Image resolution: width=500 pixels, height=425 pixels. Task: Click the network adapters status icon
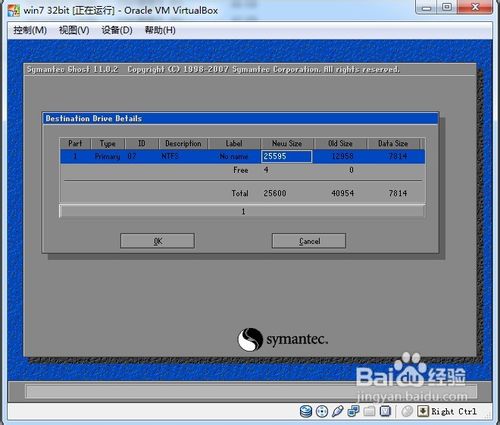pos(353,411)
